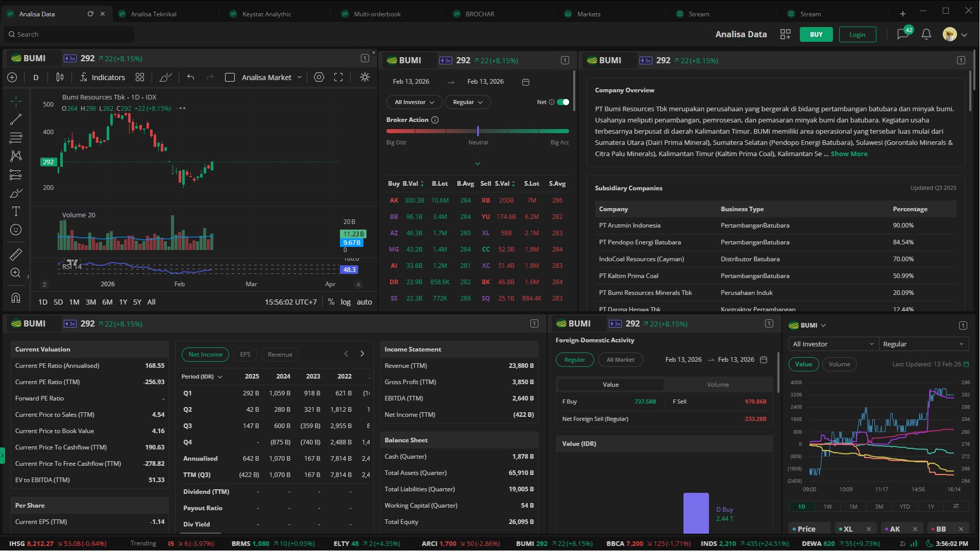
Task: Switch to the Analisa Teknikal tab
Action: 153,14
